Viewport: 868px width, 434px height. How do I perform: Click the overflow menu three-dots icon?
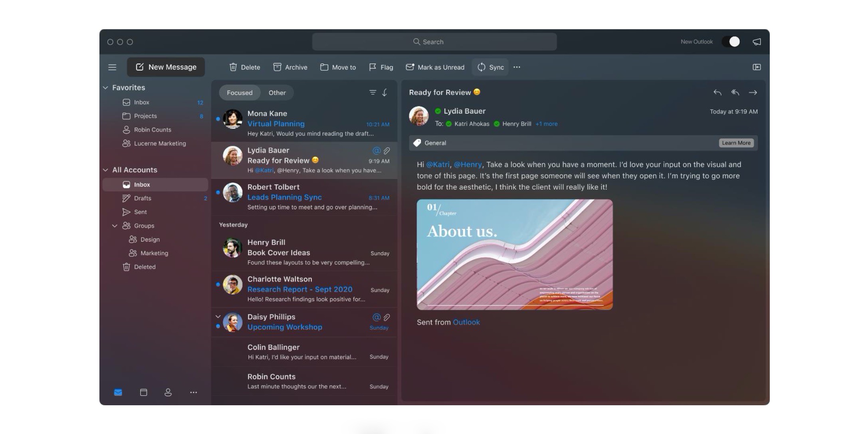[x=517, y=67]
